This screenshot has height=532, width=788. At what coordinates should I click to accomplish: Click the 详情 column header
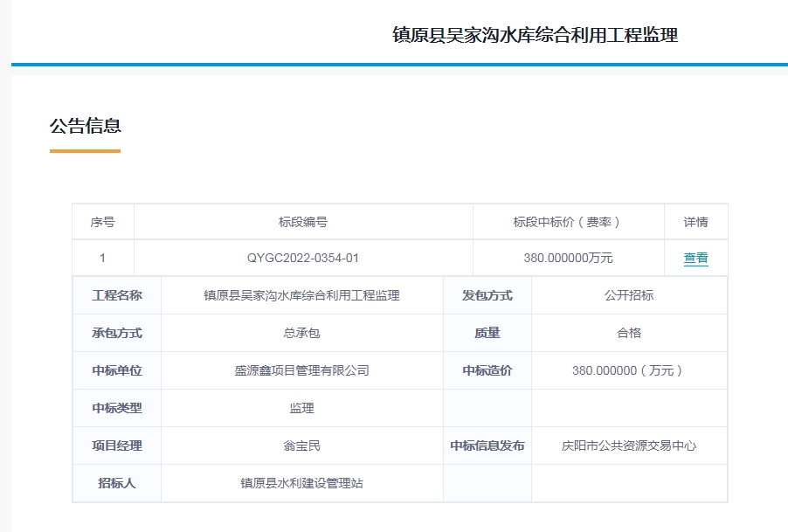coord(695,222)
